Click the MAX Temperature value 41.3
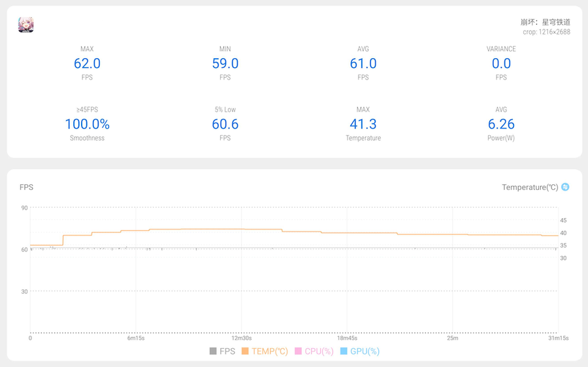The width and height of the screenshot is (588, 367). point(363,124)
